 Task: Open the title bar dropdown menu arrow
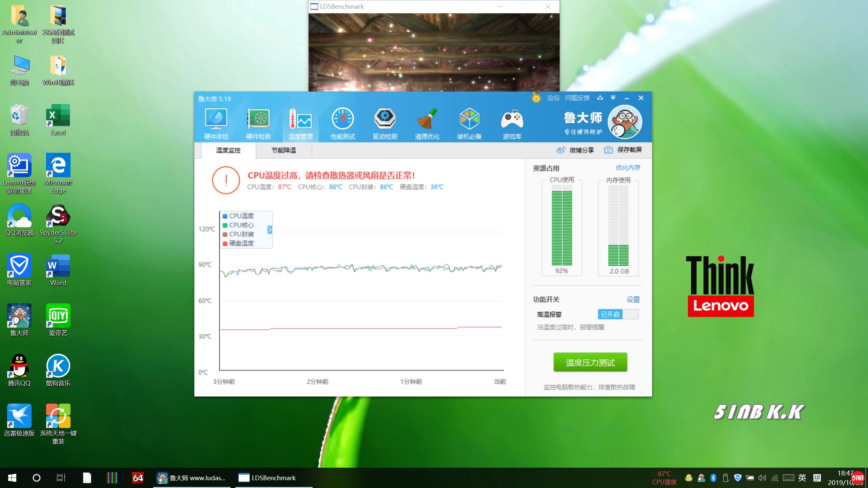[613, 98]
